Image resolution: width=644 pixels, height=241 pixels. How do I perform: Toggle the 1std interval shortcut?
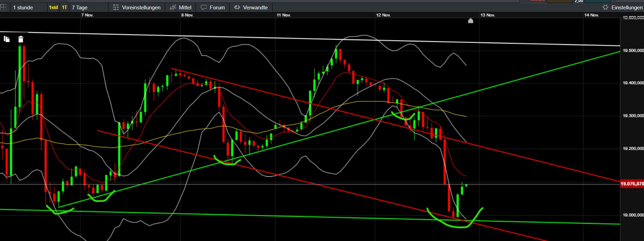(53, 7)
